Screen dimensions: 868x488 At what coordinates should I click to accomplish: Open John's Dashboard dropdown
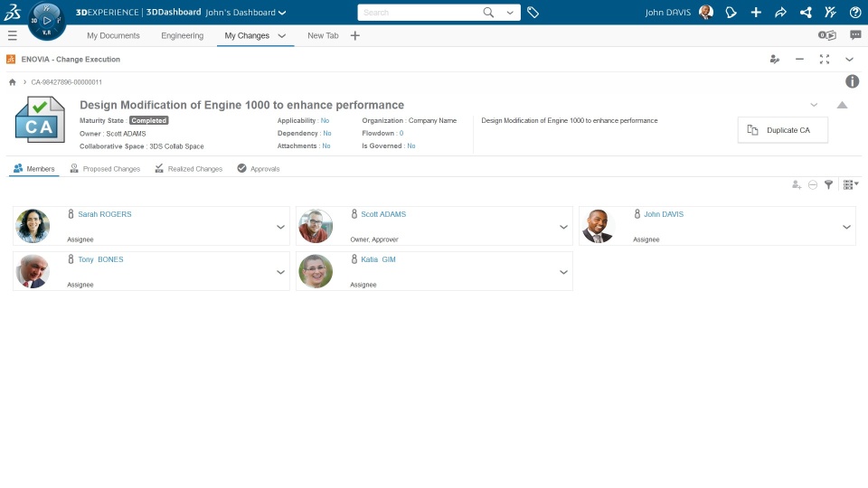click(246, 12)
